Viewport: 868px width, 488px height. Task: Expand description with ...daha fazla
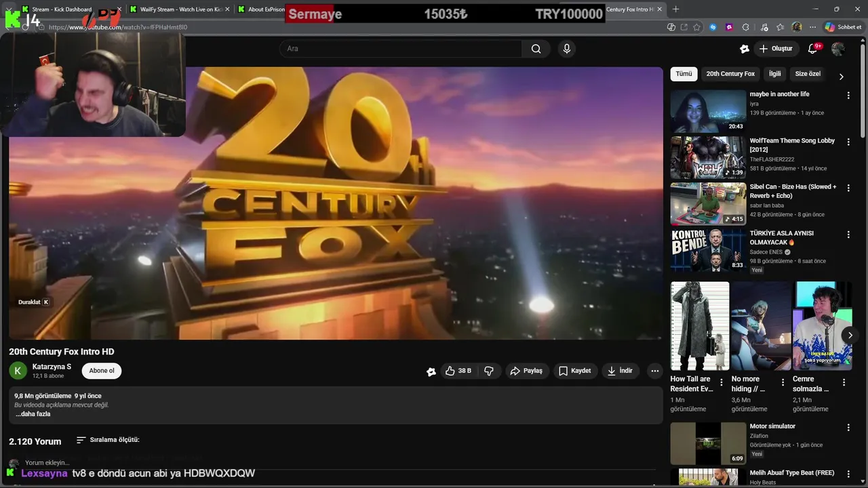pos(33,414)
